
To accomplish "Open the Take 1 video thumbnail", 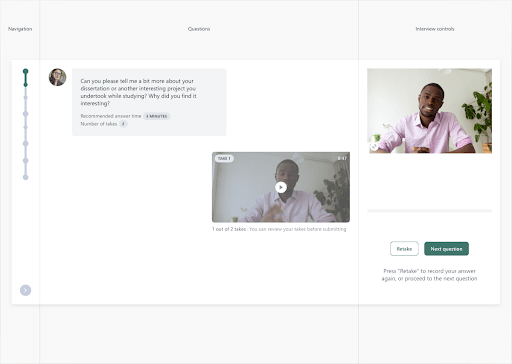I will click(x=281, y=187).
